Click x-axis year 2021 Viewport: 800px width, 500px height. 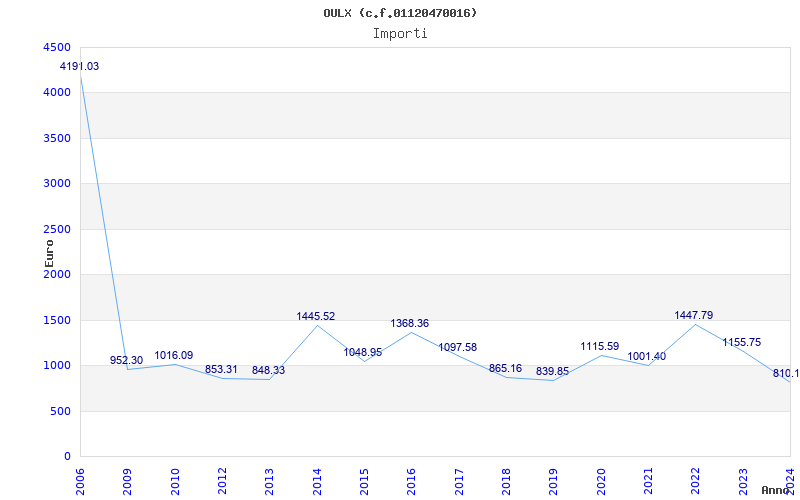(x=648, y=482)
